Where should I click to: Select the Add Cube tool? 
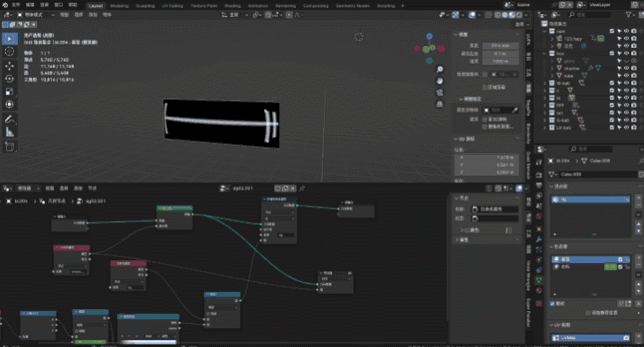(10, 147)
